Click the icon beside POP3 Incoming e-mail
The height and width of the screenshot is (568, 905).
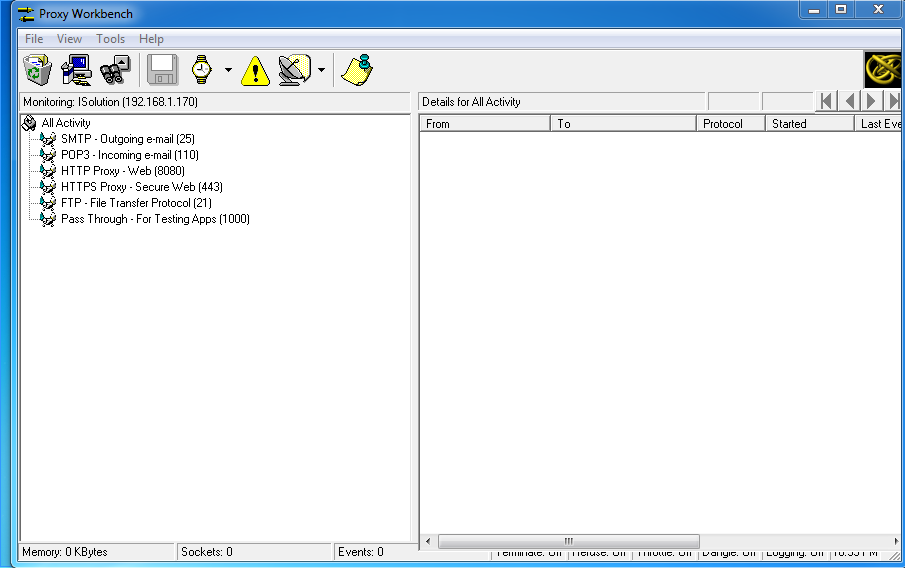tap(48, 155)
